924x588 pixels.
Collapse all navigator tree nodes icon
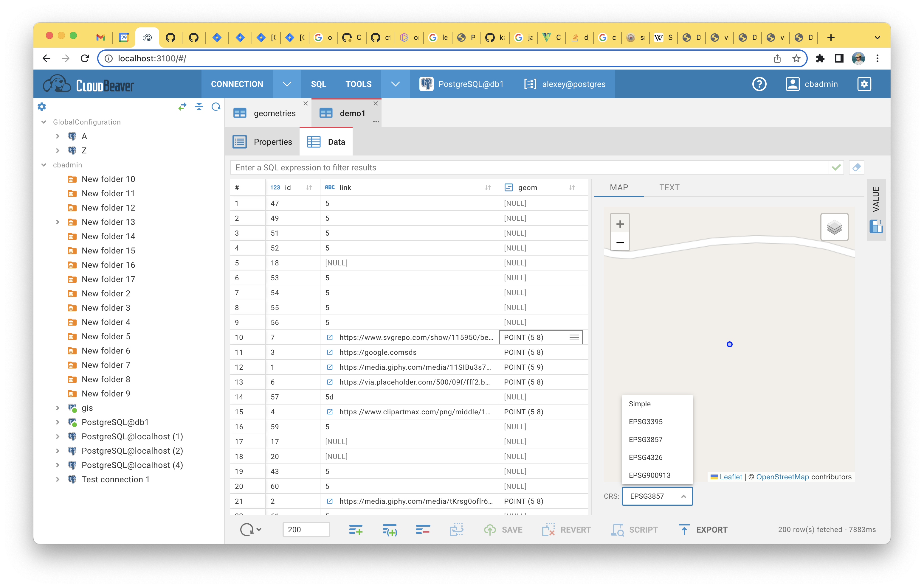click(199, 106)
